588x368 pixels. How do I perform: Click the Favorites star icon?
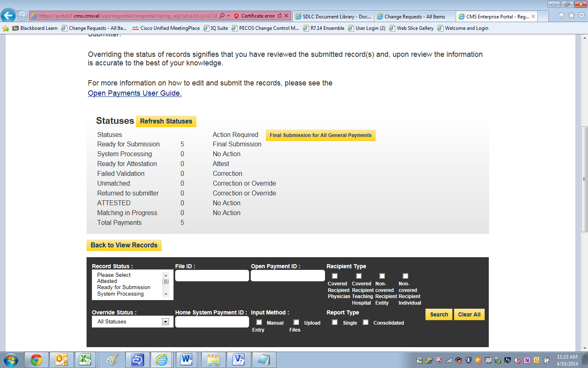(571, 16)
